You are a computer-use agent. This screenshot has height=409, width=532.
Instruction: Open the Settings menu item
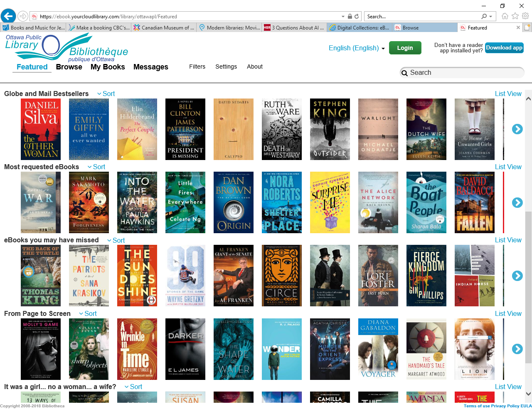(226, 67)
